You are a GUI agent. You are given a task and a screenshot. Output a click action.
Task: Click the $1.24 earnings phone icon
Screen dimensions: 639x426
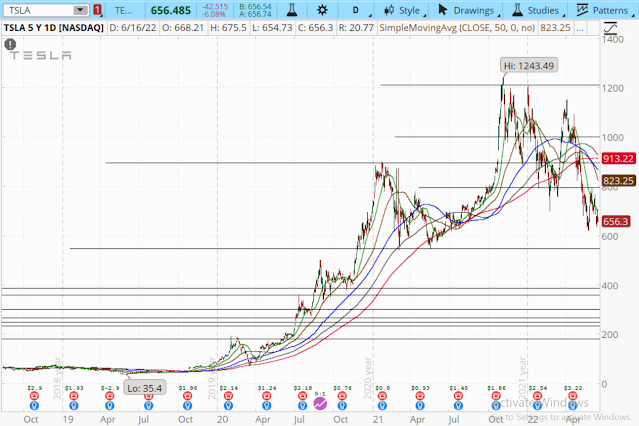pos(267,396)
